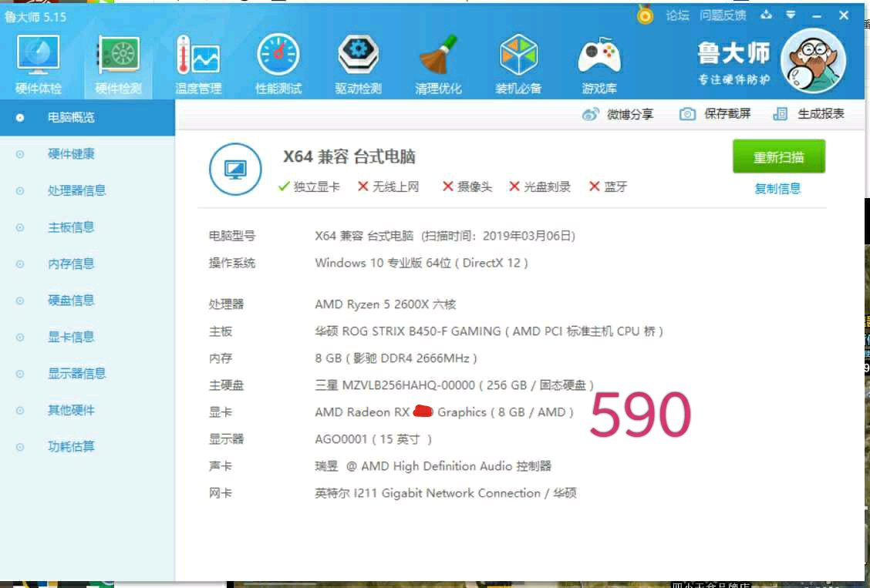Open 驱动检测 driver detection icon
Viewport: 870px width, 588px height.
[358, 64]
